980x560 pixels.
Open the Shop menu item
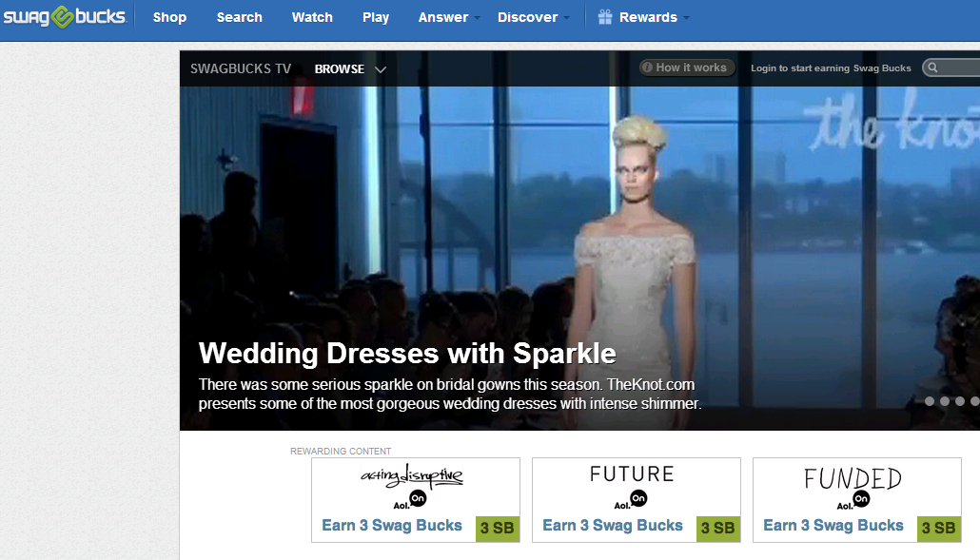point(169,17)
